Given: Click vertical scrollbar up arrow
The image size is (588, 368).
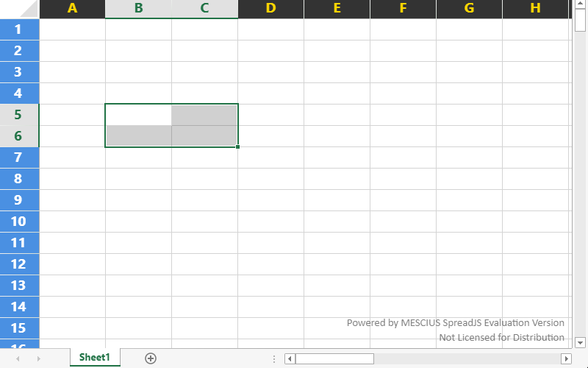Looking at the screenshot, I should click(x=580, y=6).
